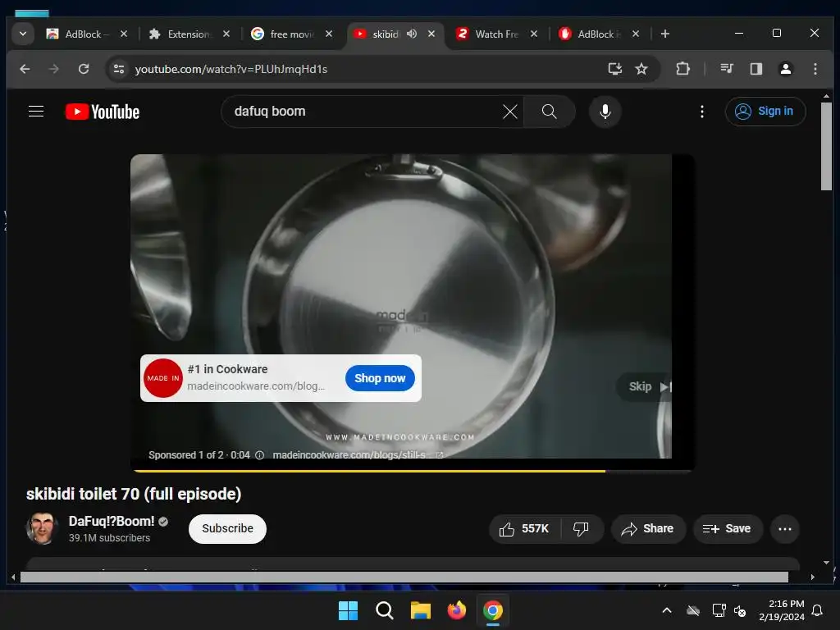Skip the advertisement

[643, 387]
